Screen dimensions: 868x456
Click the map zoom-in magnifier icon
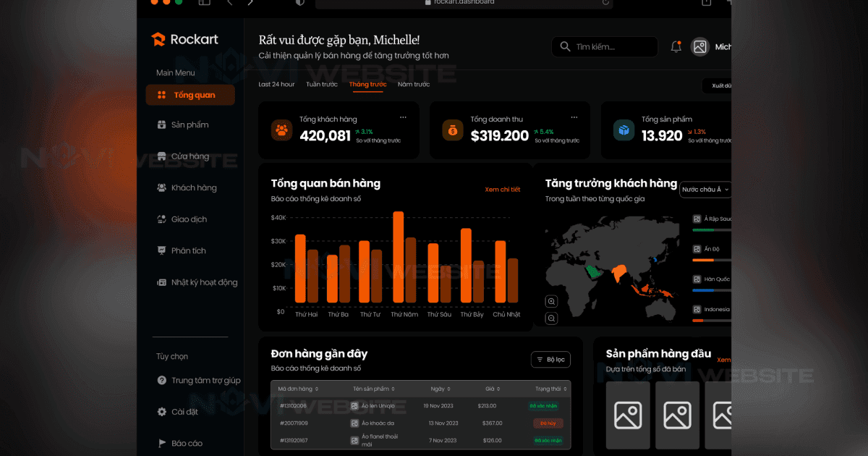(x=552, y=301)
